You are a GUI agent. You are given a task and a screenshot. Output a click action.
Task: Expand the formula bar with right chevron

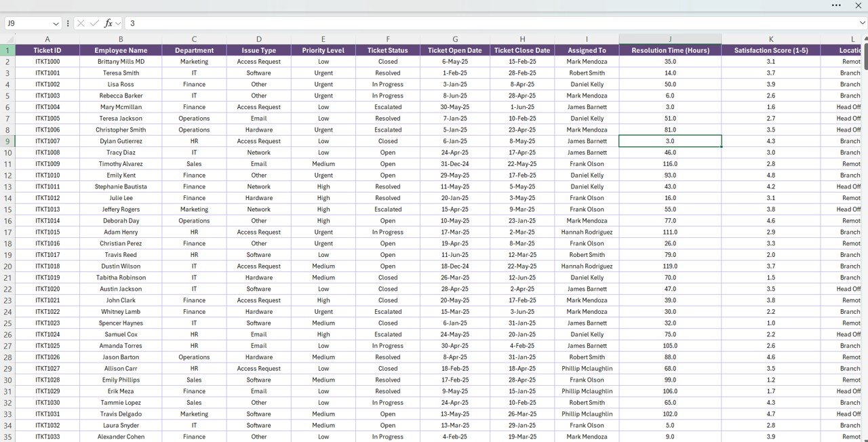coord(863,23)
